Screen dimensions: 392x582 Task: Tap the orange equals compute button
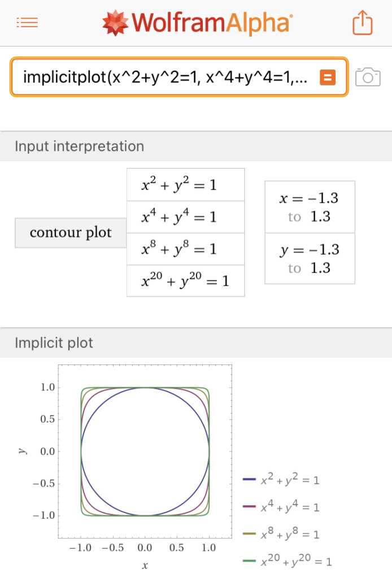328,77
